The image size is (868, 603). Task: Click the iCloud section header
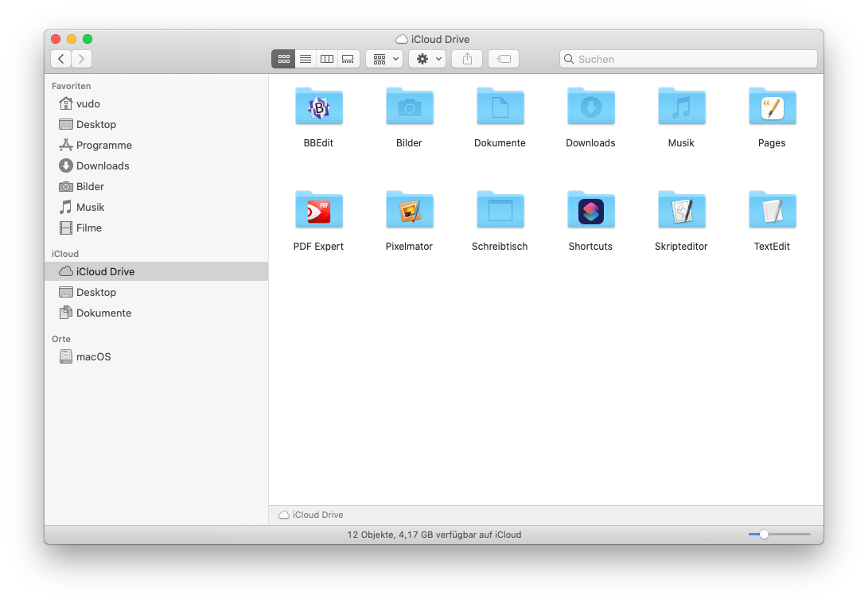65,254
